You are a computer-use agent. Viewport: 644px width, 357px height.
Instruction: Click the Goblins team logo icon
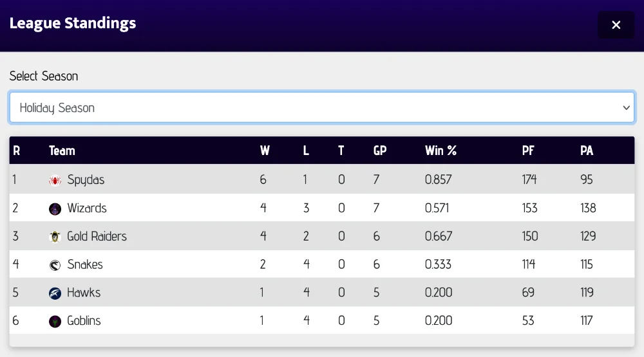coord(55,321)
